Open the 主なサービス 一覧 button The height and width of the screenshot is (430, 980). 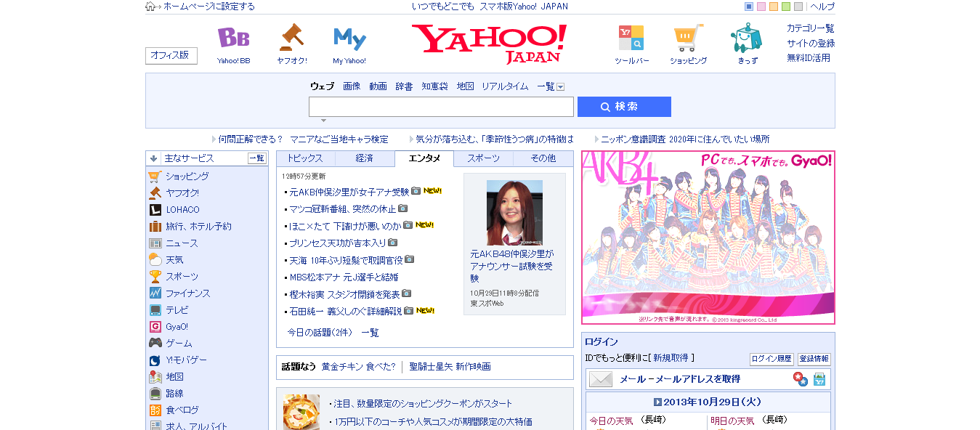coord(256,158)
